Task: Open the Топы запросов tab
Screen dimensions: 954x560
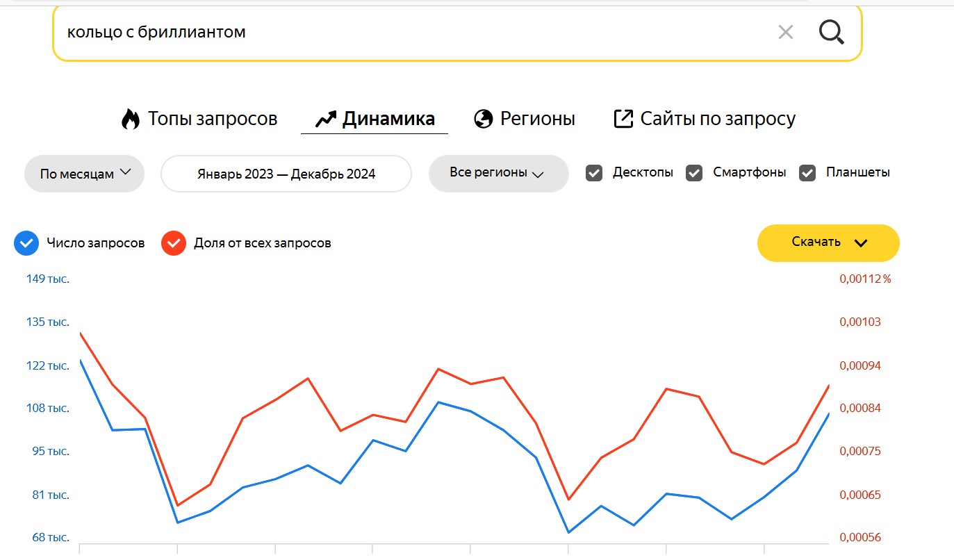Action: tap(199, 119)
